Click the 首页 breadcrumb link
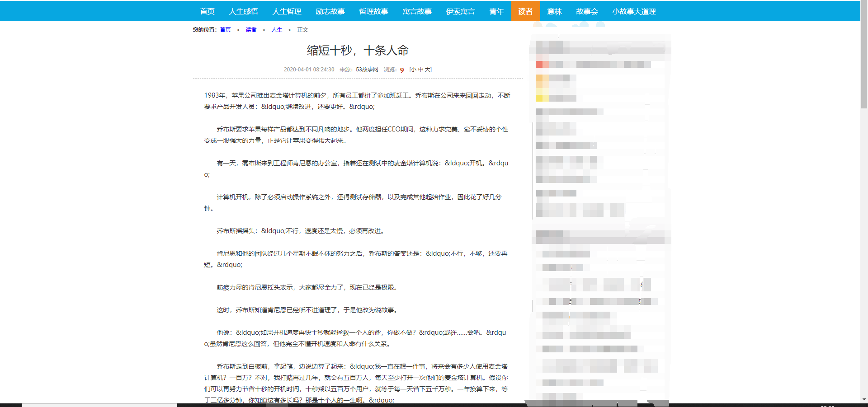This screenshot has width=868, height=407. [225, 30]
